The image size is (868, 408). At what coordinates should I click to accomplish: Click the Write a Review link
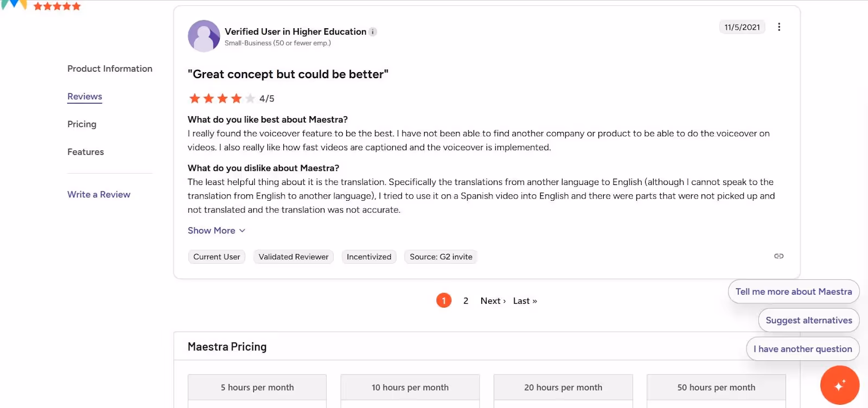click(99, 194)
